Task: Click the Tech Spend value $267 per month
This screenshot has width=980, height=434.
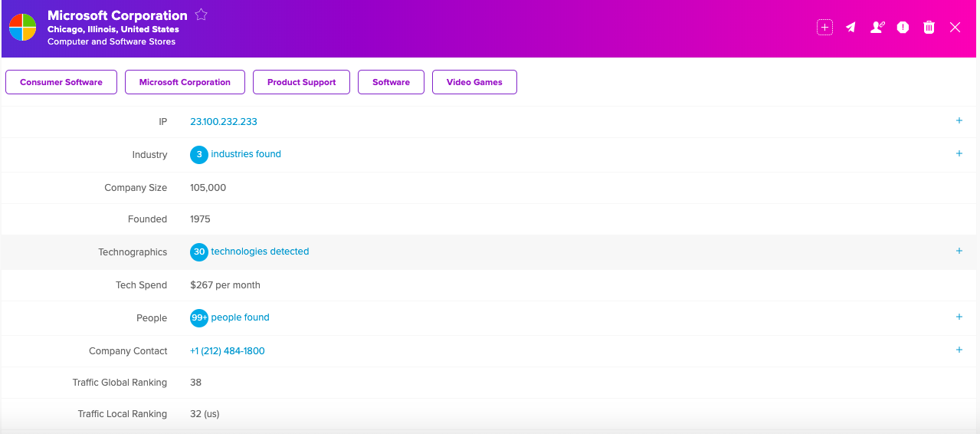Action: (225, 285)
